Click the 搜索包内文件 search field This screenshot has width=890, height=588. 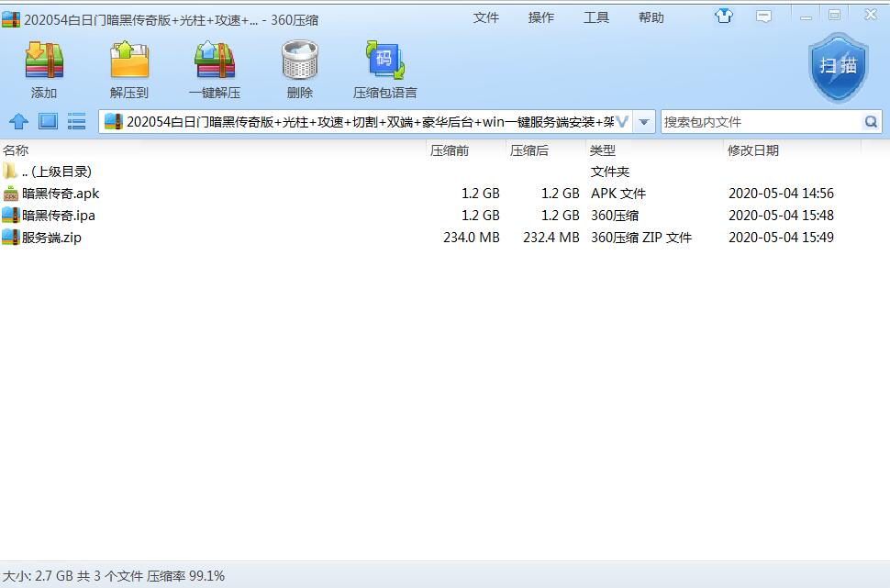760,122
